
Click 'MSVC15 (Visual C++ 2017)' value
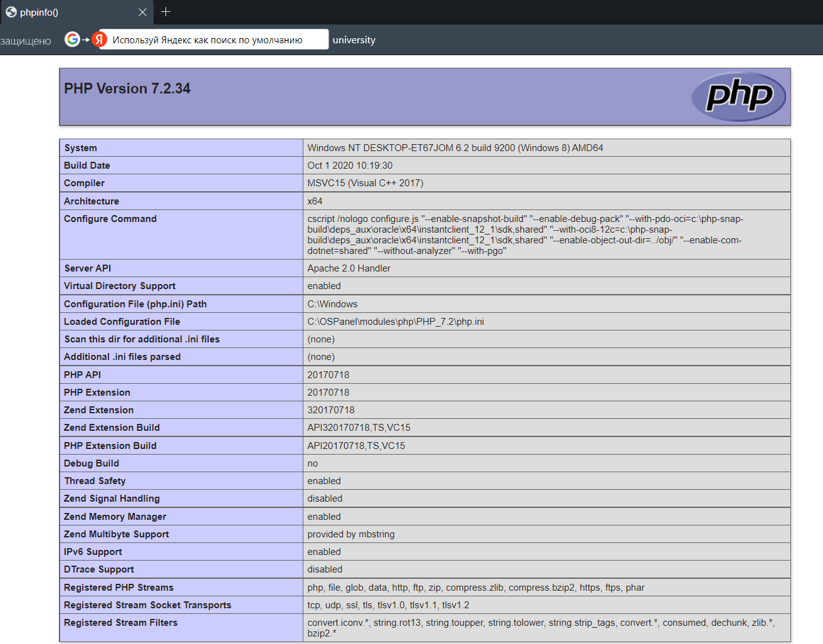click(x=365, y=183)
